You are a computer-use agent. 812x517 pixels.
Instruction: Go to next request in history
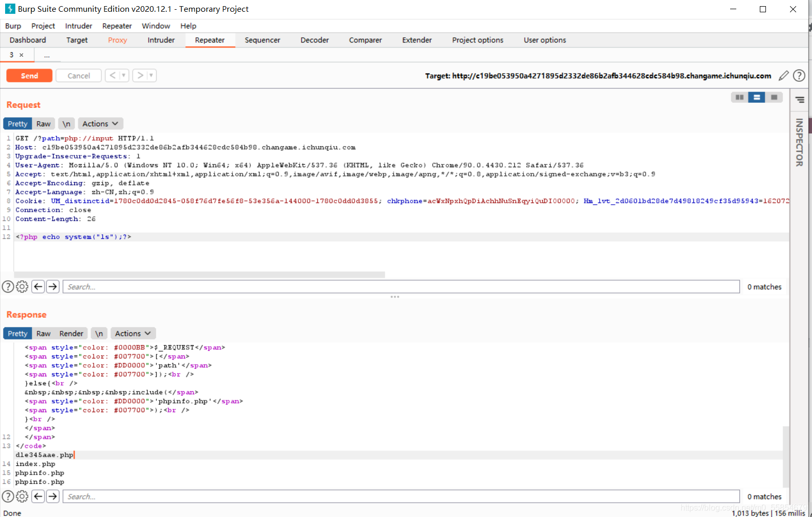[140, 76]
